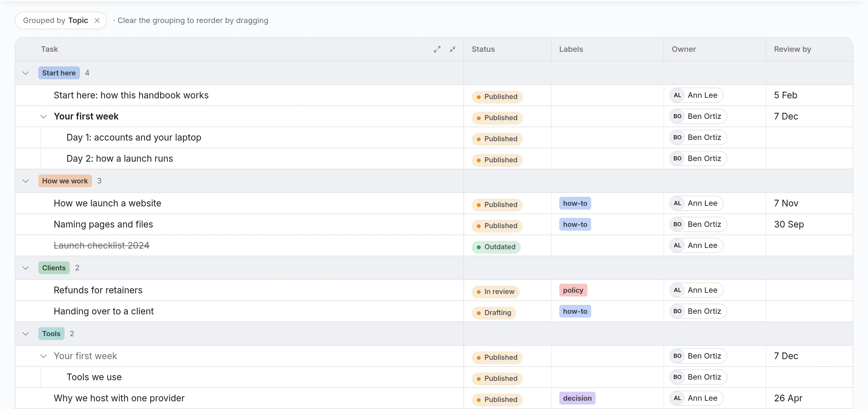Open Day 1: accounts and your laptop
Screen dimensions: 868x409
(x=134, y=137)
